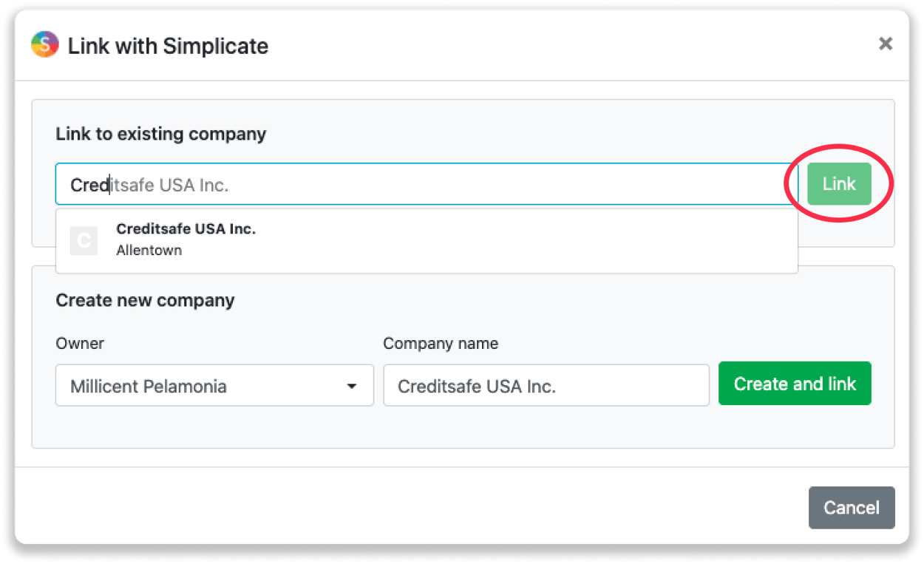The width and height of the screenshot is (924, 564).
Task: Open the Owner dropdown showing Millicent Pelamonia
Action: (214, 385)
